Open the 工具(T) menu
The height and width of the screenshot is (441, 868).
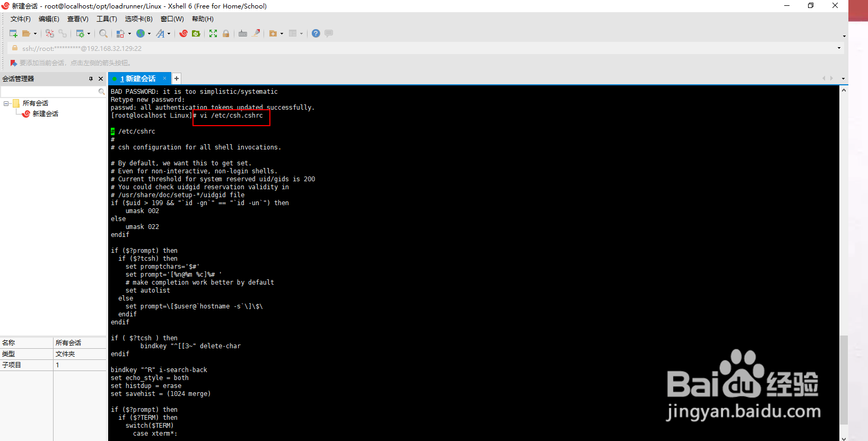click(107, 19)
